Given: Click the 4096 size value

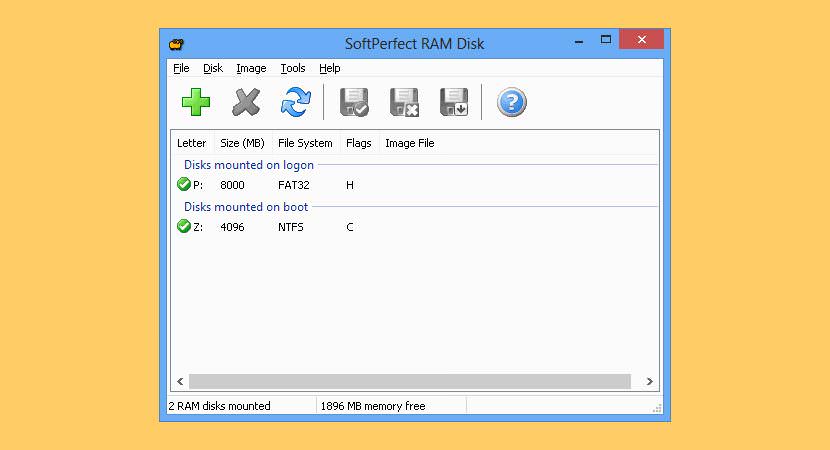Looking at the screenshot, I should [232, 227].
